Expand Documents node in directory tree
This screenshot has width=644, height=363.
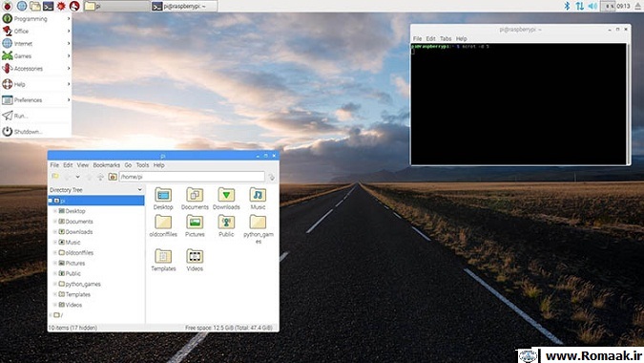click(55, 222)
